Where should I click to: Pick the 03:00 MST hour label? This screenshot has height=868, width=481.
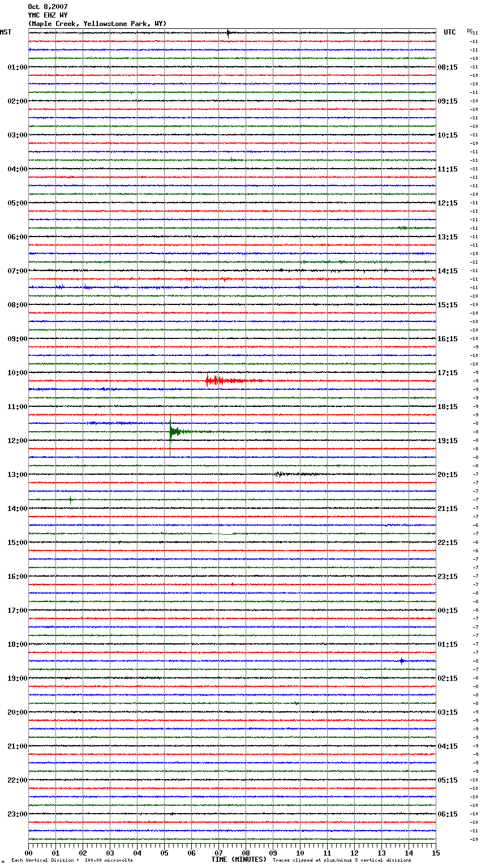click(18, 135)
